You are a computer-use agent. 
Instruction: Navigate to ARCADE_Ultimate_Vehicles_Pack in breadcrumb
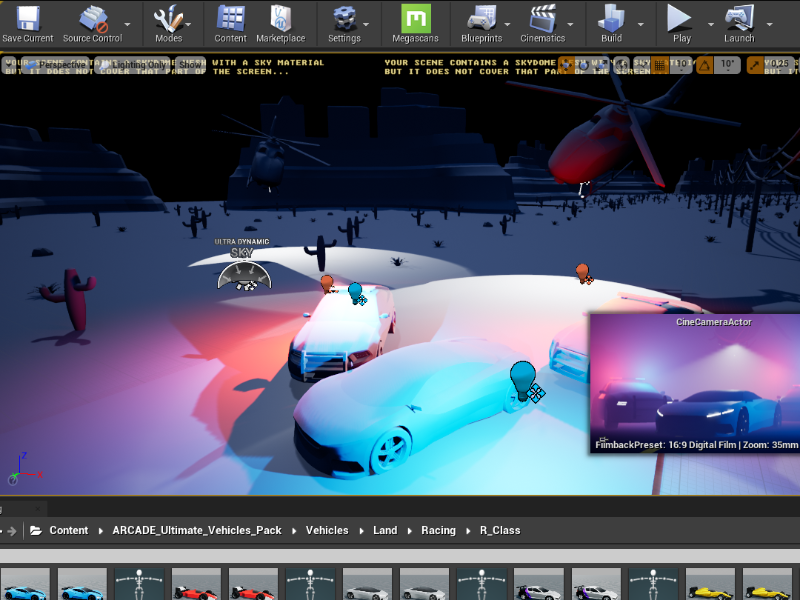click(197, 530)
